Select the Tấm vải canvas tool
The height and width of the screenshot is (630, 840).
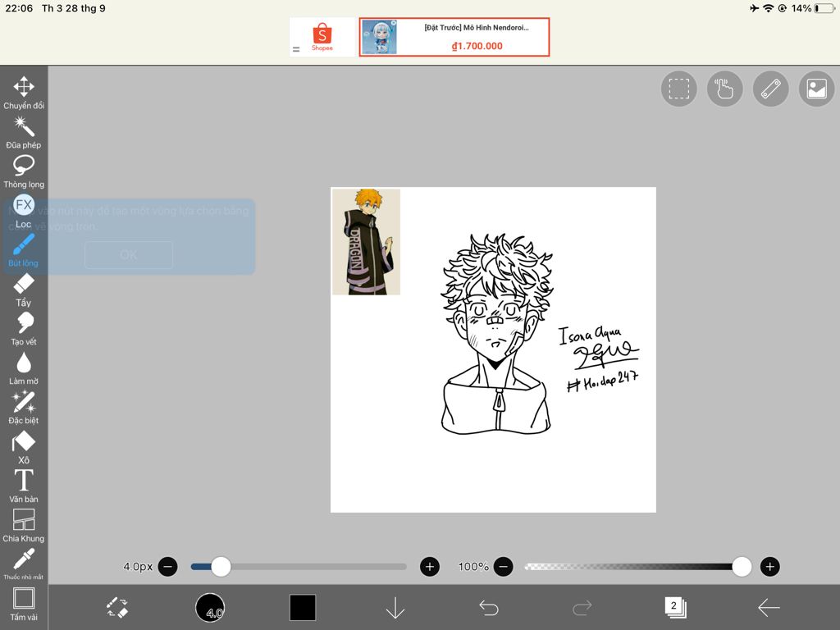tap(24, 605)
